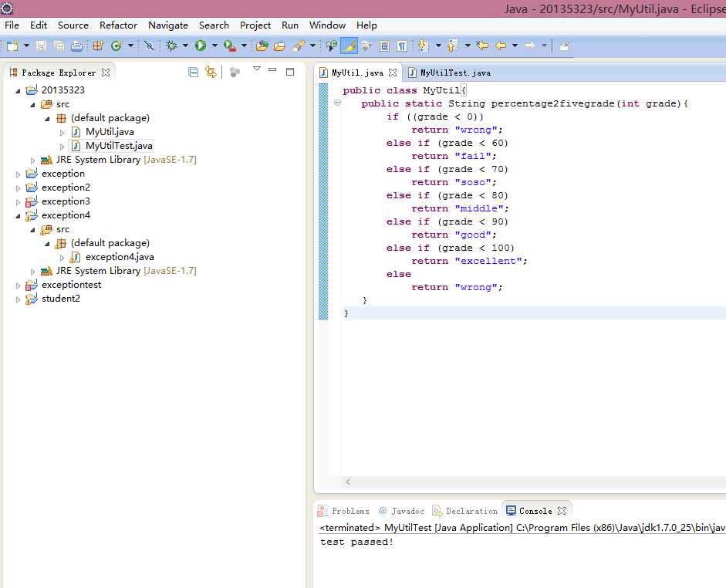Click the Save All icon
Image resolution: width=726 pixels, height=588 pixels.
click(59, 46)
